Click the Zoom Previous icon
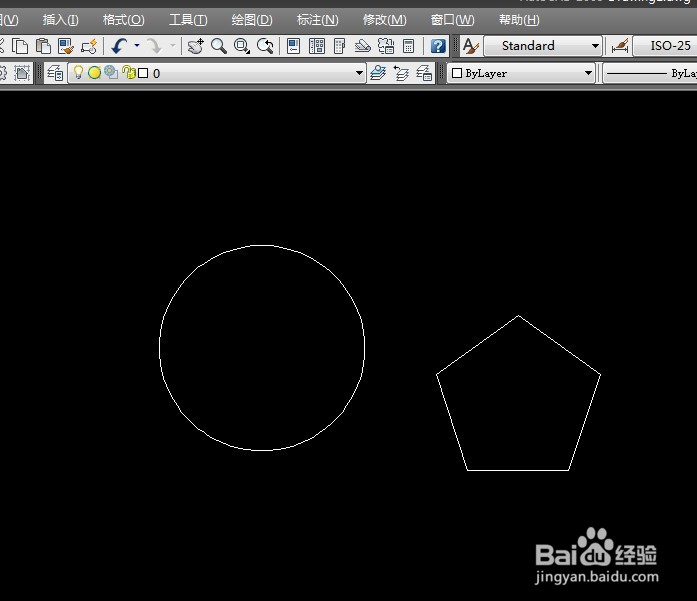This screenshot has width=697, height=601. (x=265, y=46)
